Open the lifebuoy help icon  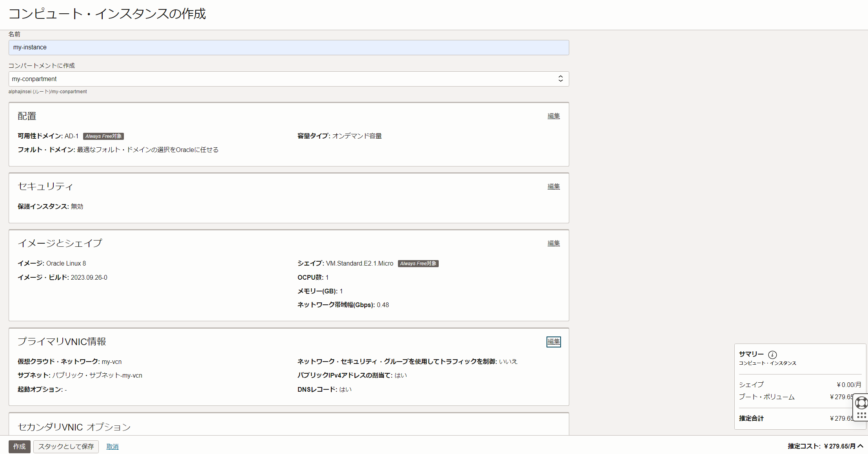coord(861,403)
